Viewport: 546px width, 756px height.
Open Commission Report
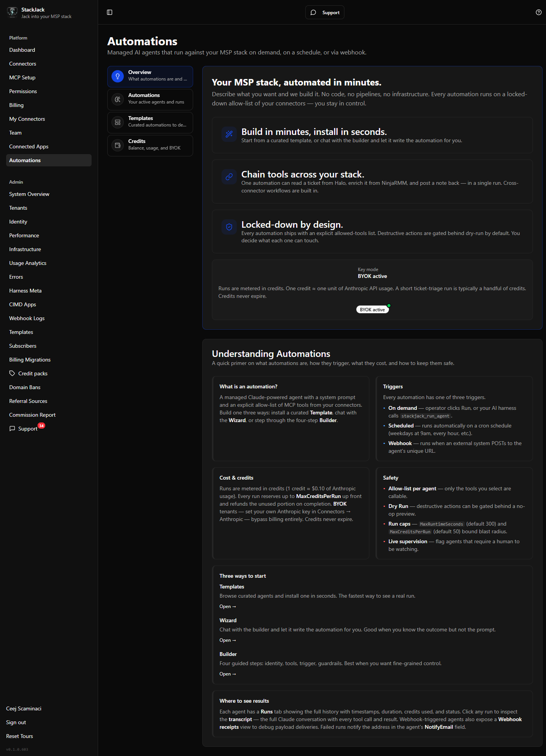point(49,415)
